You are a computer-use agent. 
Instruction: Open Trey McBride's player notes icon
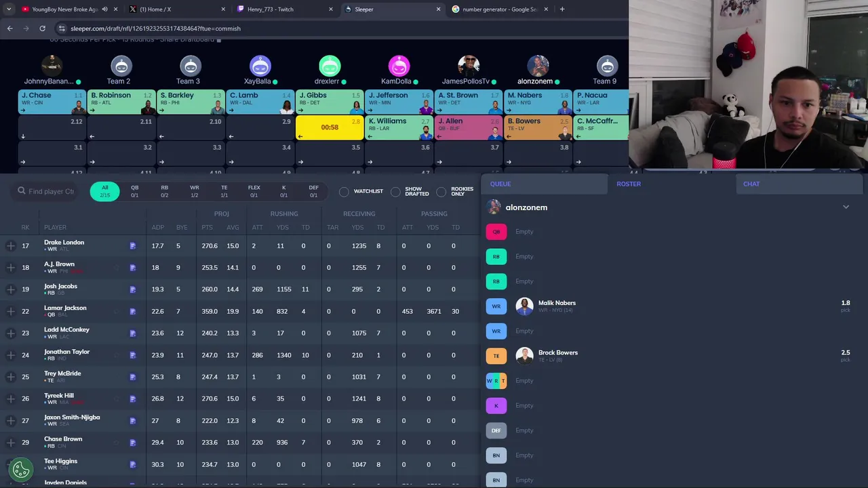click(x=133, y=377)
